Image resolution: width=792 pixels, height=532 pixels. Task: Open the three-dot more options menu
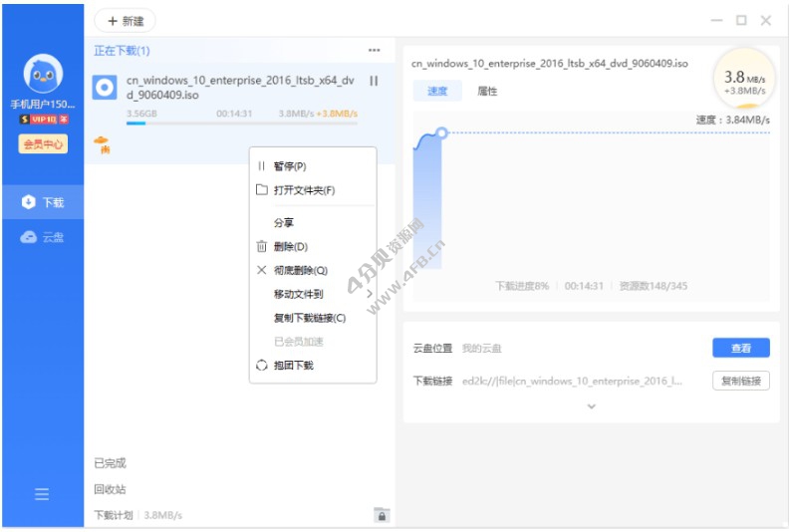pos(374,50)
